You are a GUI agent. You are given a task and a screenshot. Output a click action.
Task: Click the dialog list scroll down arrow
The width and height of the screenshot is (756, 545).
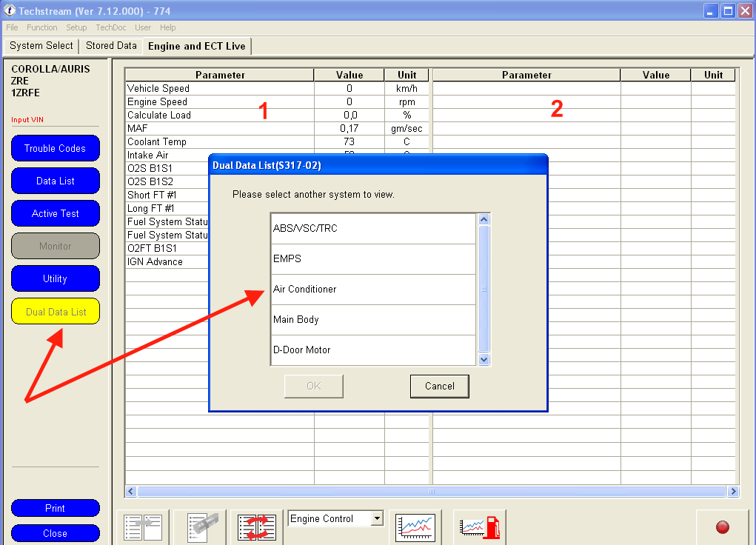tap(484, 359)
